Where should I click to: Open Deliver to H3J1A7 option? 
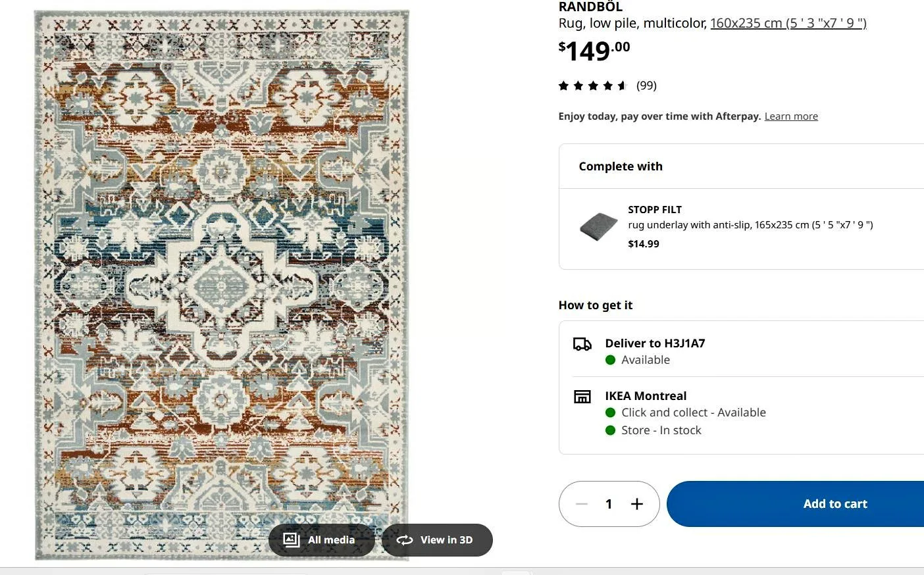(x=655, y=343)
